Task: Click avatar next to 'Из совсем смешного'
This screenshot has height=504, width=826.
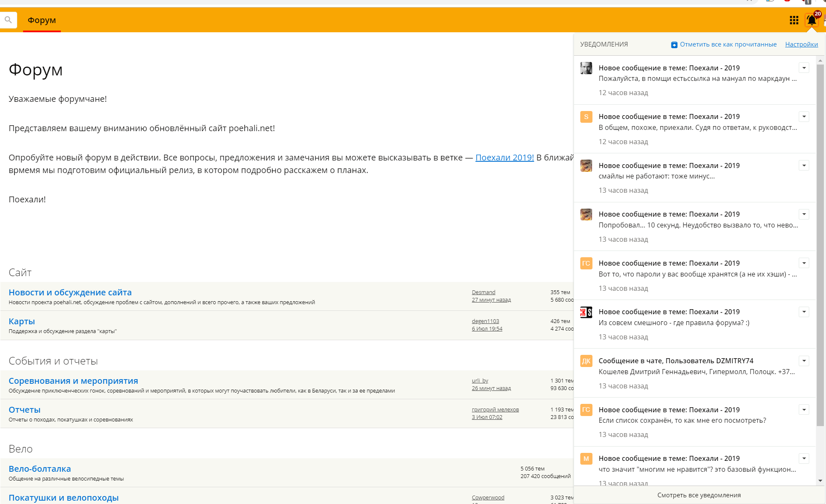Action: tap(586, 312)
